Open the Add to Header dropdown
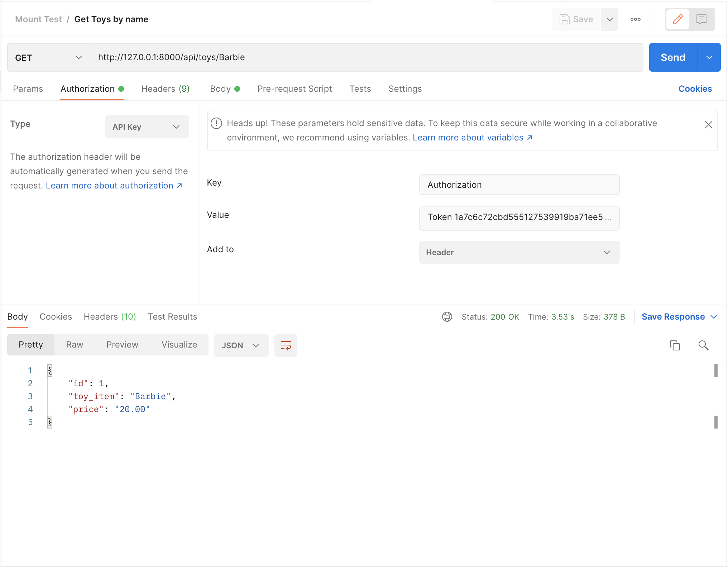 519,252
